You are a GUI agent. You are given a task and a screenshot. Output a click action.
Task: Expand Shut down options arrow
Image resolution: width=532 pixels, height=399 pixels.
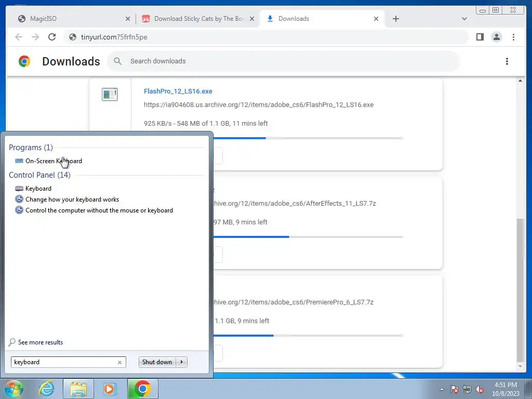pos(182,362)
